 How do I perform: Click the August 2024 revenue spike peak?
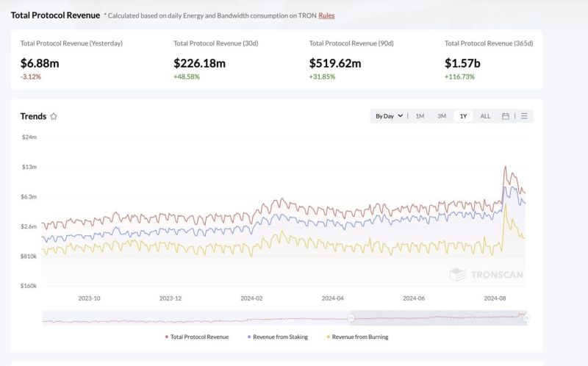505,167
